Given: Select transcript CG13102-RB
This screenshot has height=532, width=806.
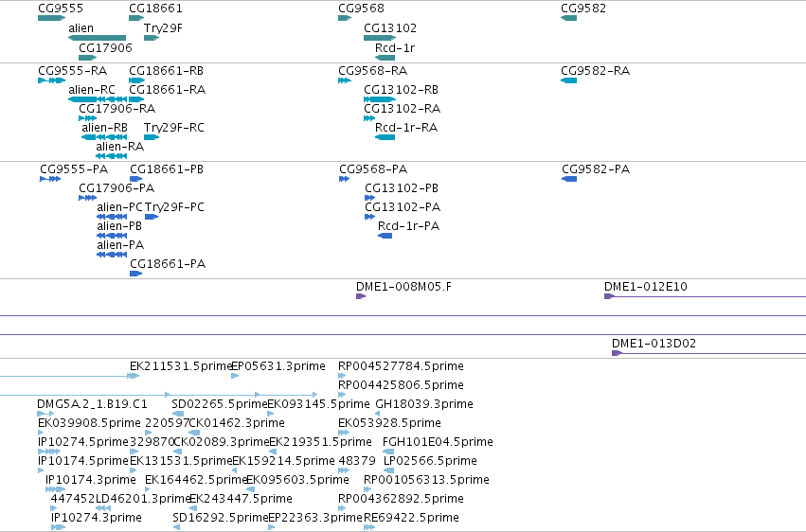Looking at the screenshot, I should [x=380, y=99].
